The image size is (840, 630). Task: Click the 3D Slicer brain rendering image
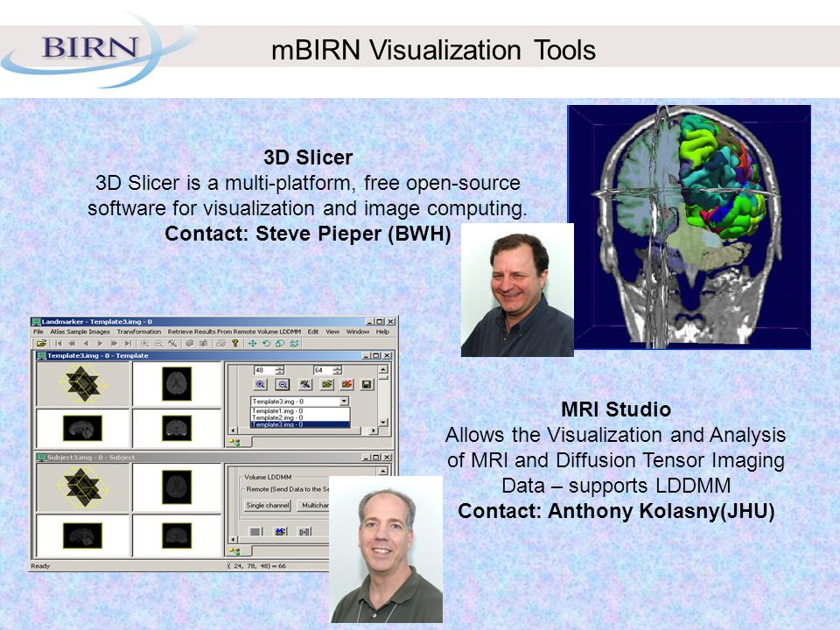coord(689,227)
